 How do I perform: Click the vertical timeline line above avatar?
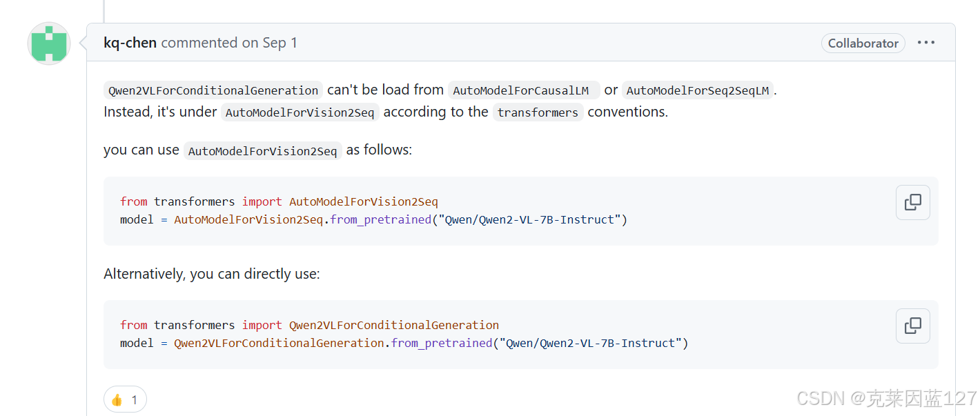pyautogui.click(x=104, y=10)
